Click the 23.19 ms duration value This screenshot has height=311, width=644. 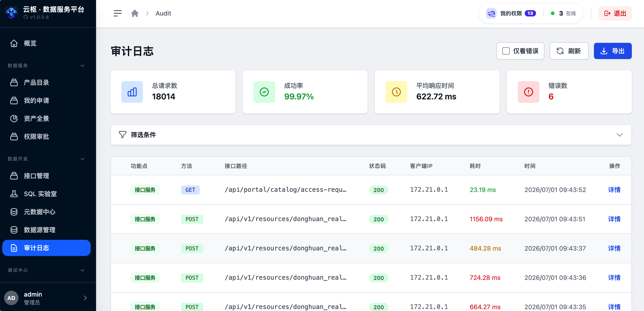[x=483, y=190]
